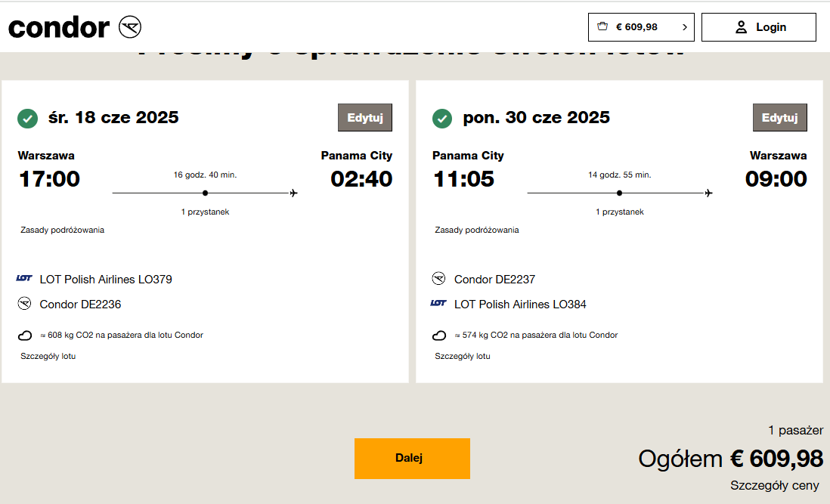The width and height of the screenshot is (830, 504).
Task: Open the shopping basket icon
Action: 602,26
